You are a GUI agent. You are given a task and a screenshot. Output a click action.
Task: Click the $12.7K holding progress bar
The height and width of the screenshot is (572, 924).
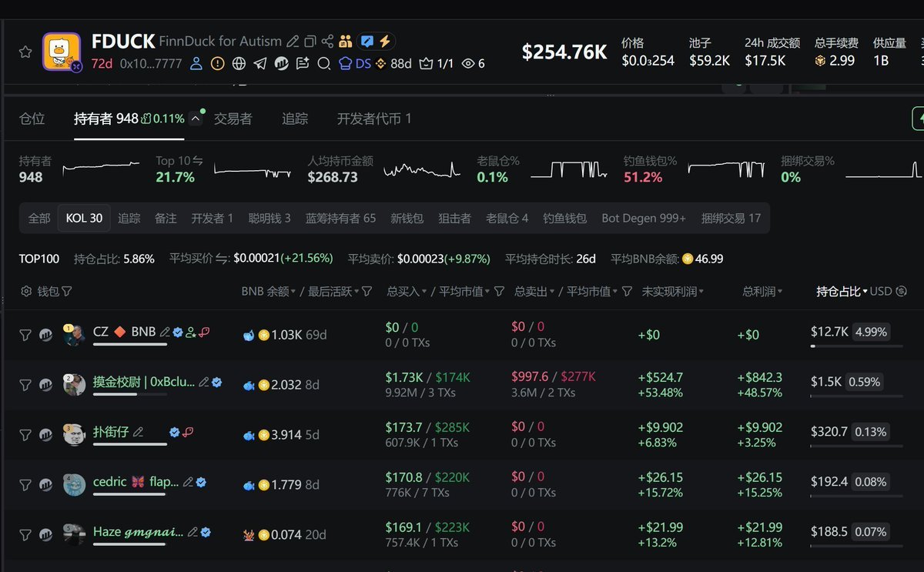856,346
